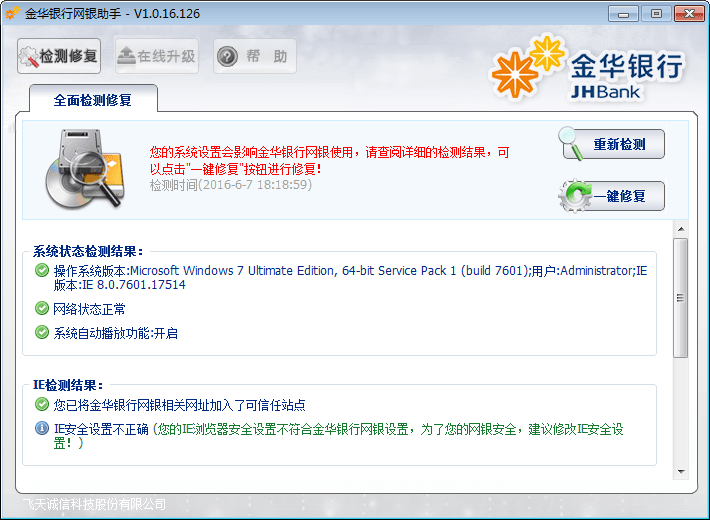Click the red warning message about 系统设置

330,160
